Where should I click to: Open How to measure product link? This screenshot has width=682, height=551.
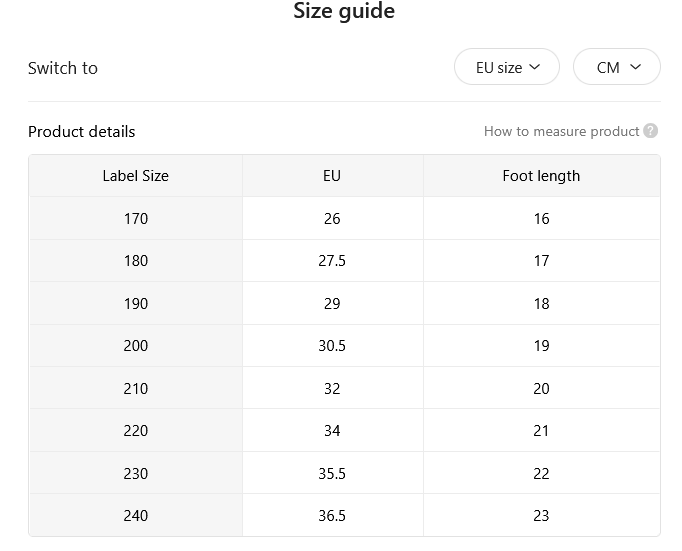click(x=561, y=131)
